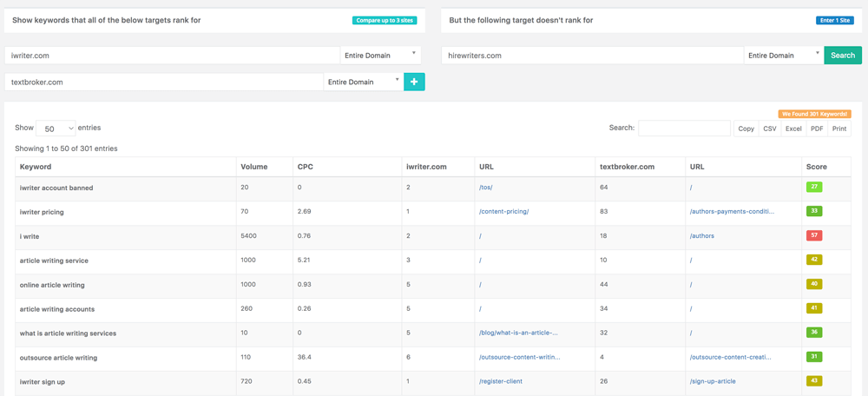Open the /authors-payments-conditi... link
The image size is (868, 396).
point(732,212)
